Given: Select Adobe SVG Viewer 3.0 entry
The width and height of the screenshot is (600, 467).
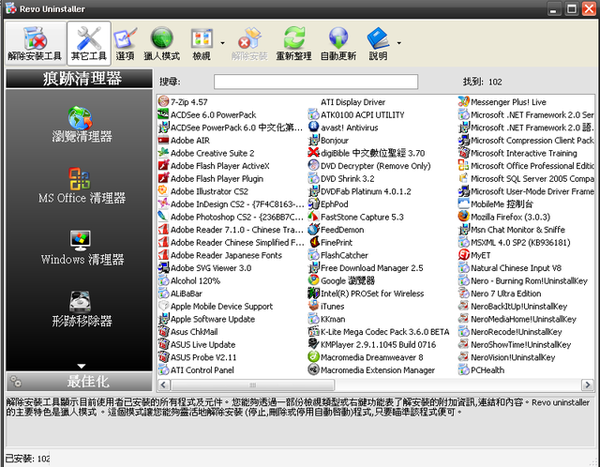Looking at the screenshot, I should coord(205,268).
